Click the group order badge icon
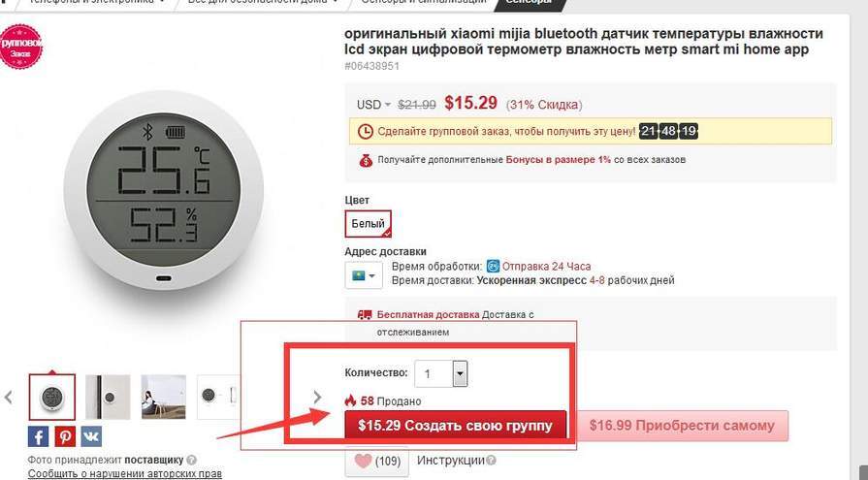 [x=20, y=47]
